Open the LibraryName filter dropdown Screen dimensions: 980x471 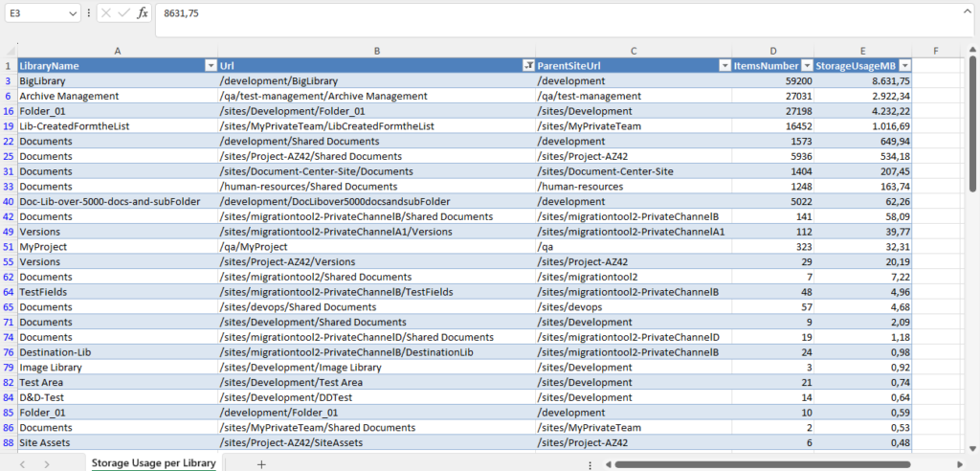210,66
